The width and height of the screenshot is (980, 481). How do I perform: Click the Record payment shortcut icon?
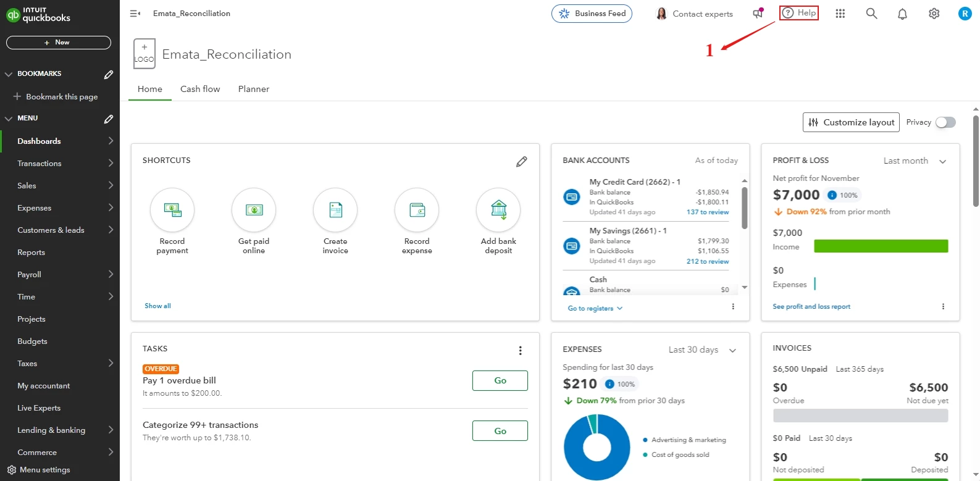click(172, 210)
